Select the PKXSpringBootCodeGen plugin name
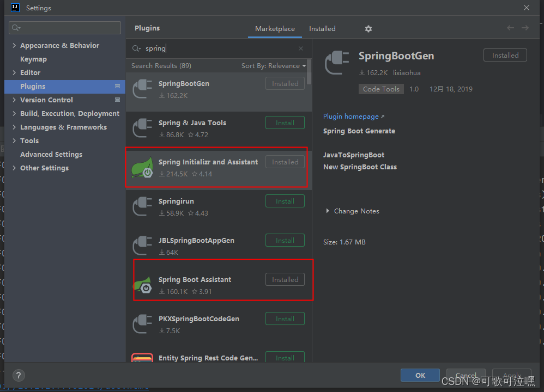Image resolution: width=544 pixels, height=392 pixels. pos(199,318)
